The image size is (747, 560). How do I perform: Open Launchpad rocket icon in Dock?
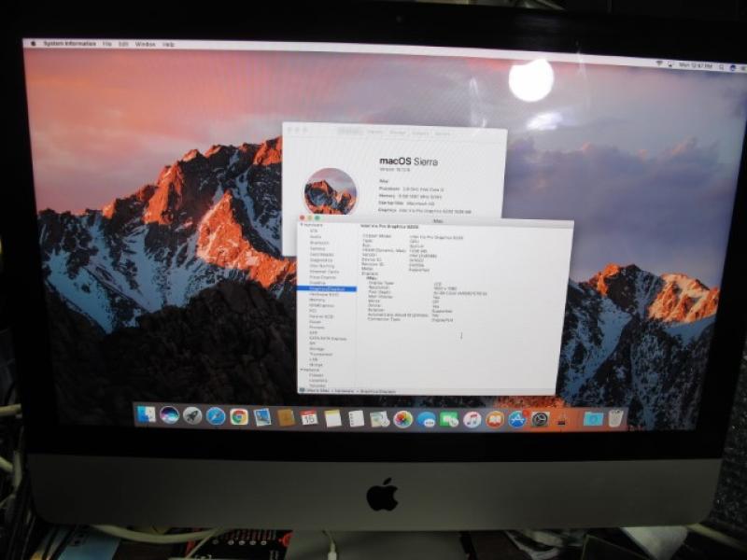pos(192,415)
